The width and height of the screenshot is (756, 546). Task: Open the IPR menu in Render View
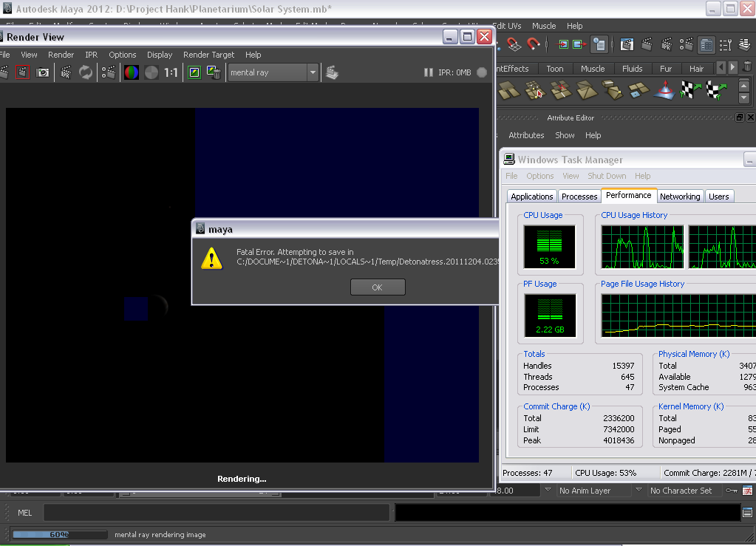(91, 55)
